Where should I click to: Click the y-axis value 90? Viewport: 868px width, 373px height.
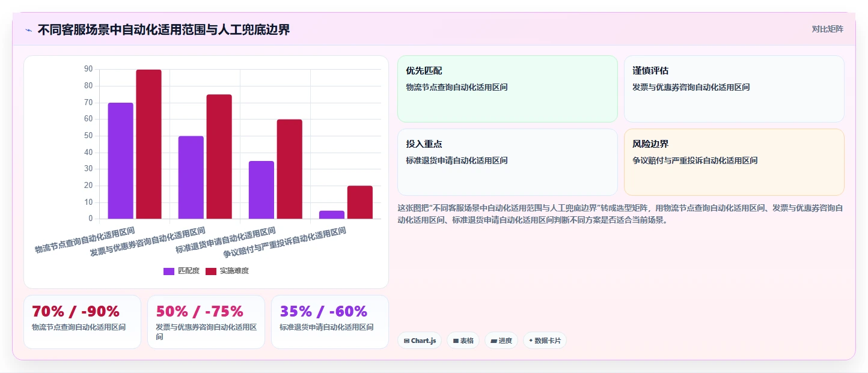(88, 70)
